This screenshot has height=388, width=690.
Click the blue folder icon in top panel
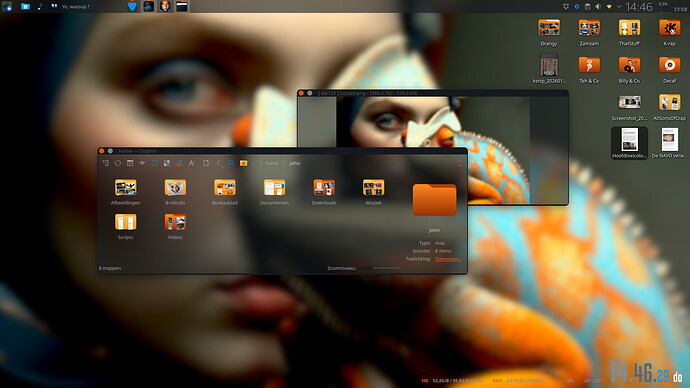pos(26,6)
